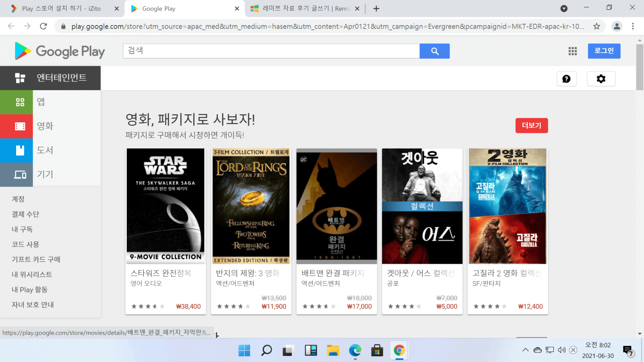Open the help question mark icon

pyautogui.click(x=566, y=79)
